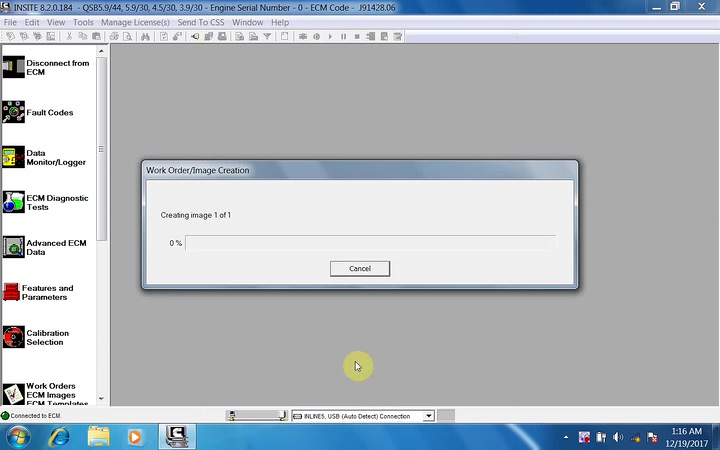The height and width of the screenshot is (450, 720).
Task: Open Windows Media Player from the taskbar
Action: click(x=135, y=437)
